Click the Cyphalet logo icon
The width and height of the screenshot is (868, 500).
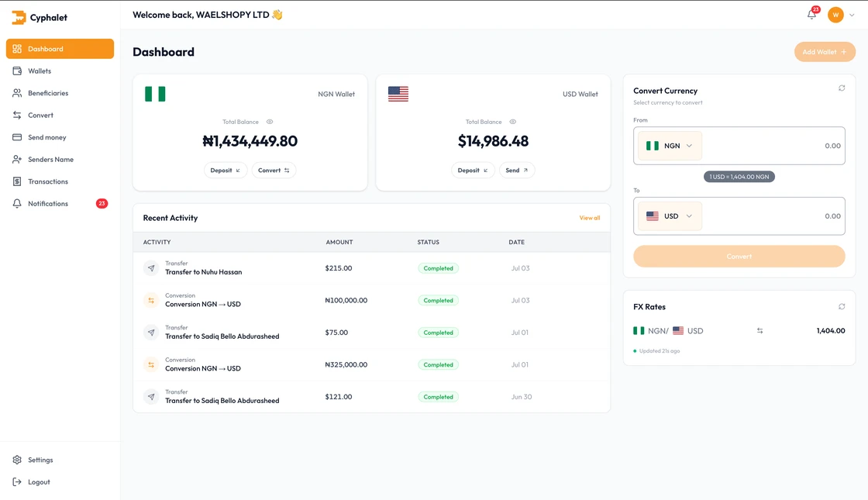point(19,18)
